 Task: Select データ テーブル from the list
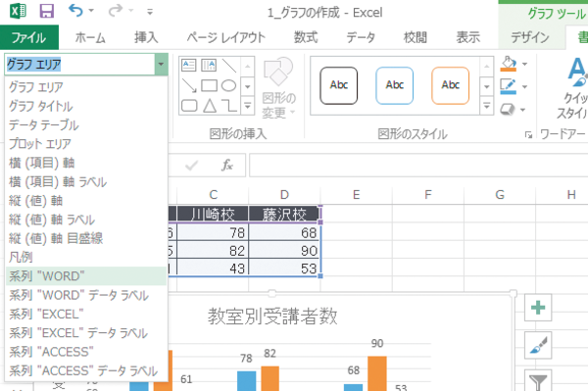click(x=86, y=124)
